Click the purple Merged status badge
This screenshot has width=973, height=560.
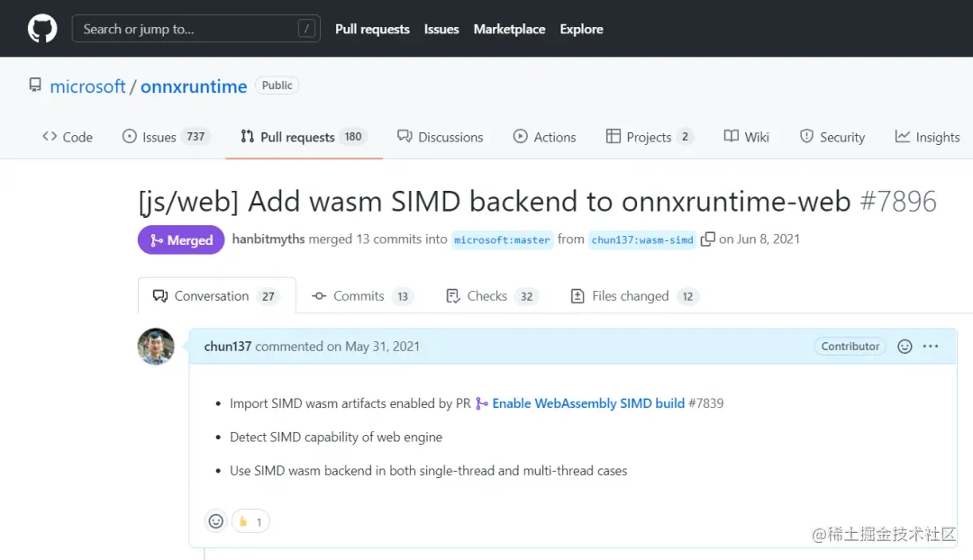(x=181, y=240)
